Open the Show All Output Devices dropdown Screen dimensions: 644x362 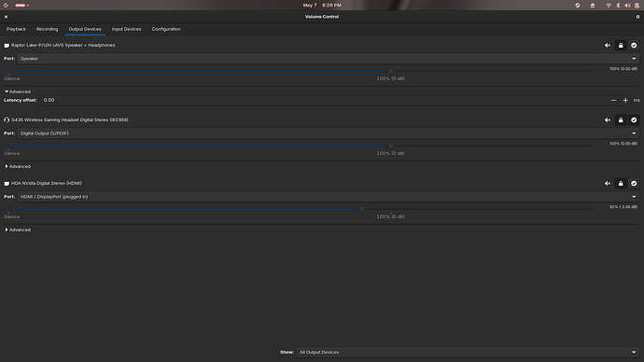click(x=468, y=352)
